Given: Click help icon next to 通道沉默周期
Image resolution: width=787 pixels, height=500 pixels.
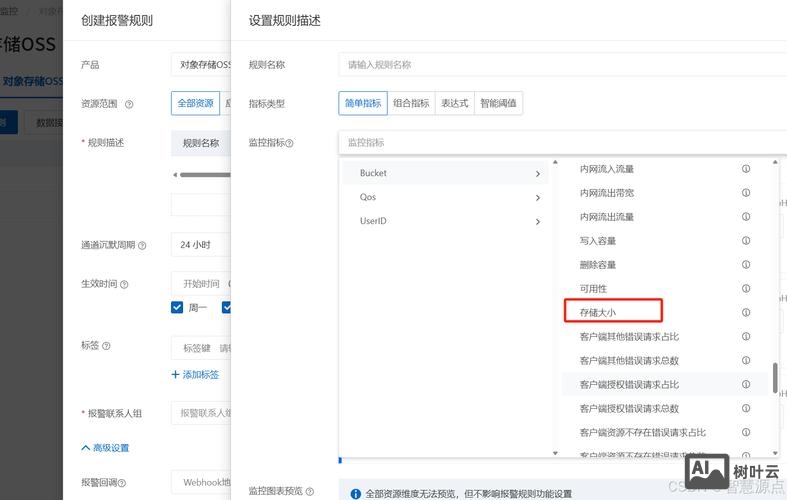Looking at the screenshot, I should click(142, 245).
